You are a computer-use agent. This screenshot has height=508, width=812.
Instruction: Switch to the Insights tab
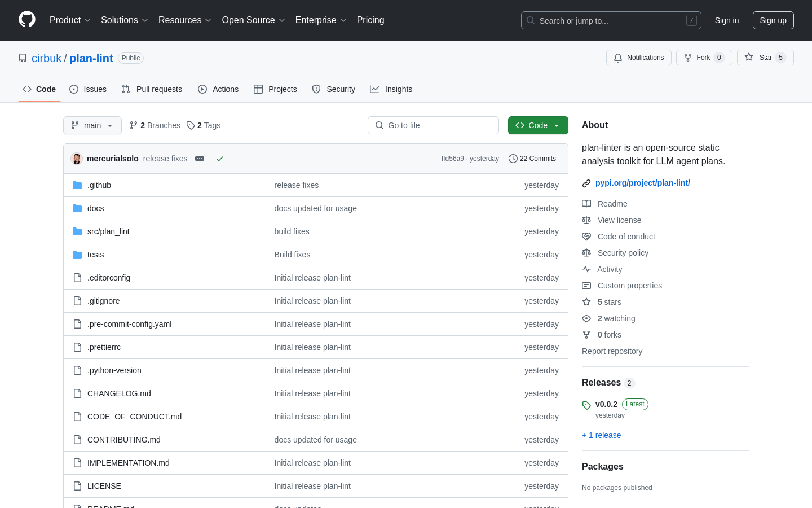391,89
